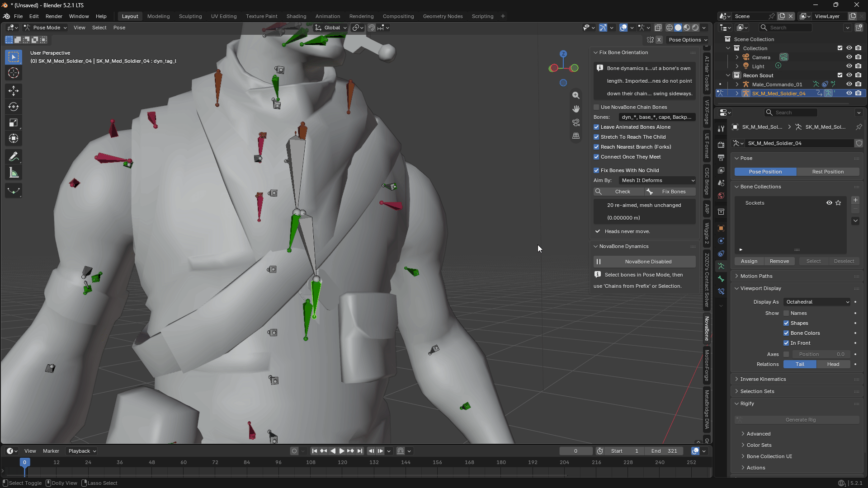The width and height of the screenshot is (868, 488).
Task: Add a new bone collection with plus
Action: coord(855,200)
